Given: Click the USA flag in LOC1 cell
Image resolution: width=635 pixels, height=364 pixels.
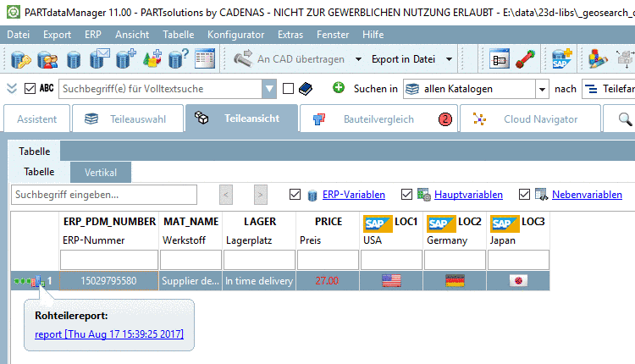Looking at the screenshot, I should pos(391,280).
